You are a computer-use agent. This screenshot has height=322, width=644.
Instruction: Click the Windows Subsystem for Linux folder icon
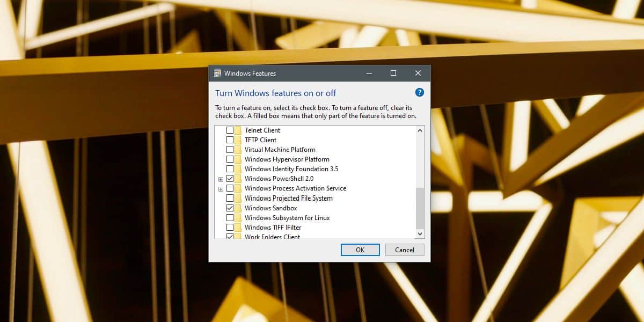238,218
